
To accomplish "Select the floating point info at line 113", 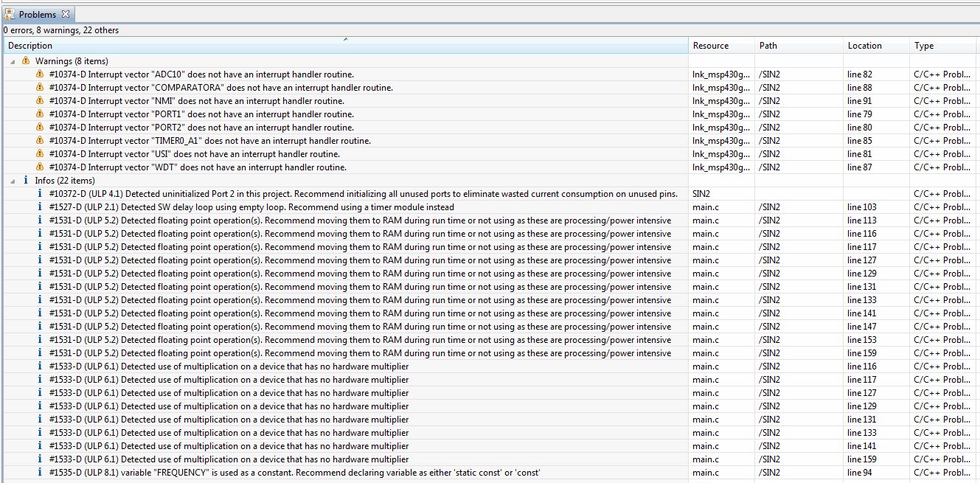I will tap(360, 220).
